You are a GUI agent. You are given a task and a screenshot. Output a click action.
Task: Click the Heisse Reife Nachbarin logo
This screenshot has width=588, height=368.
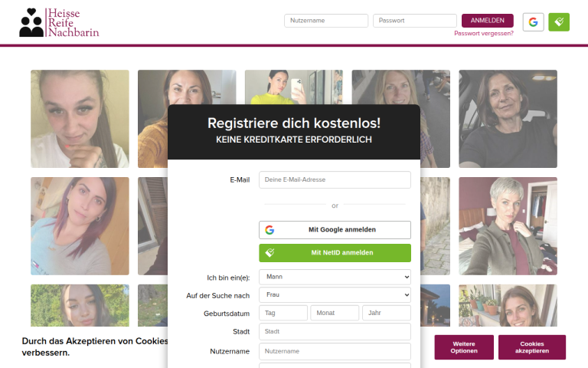point(59,22)
